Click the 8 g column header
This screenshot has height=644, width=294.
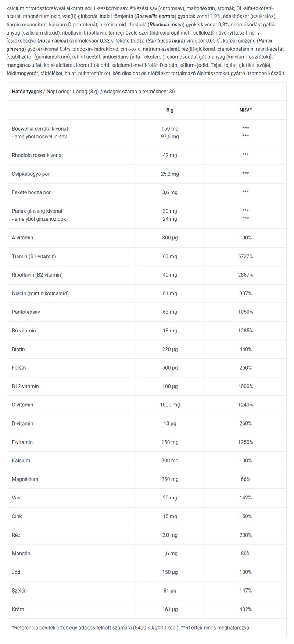170,110
